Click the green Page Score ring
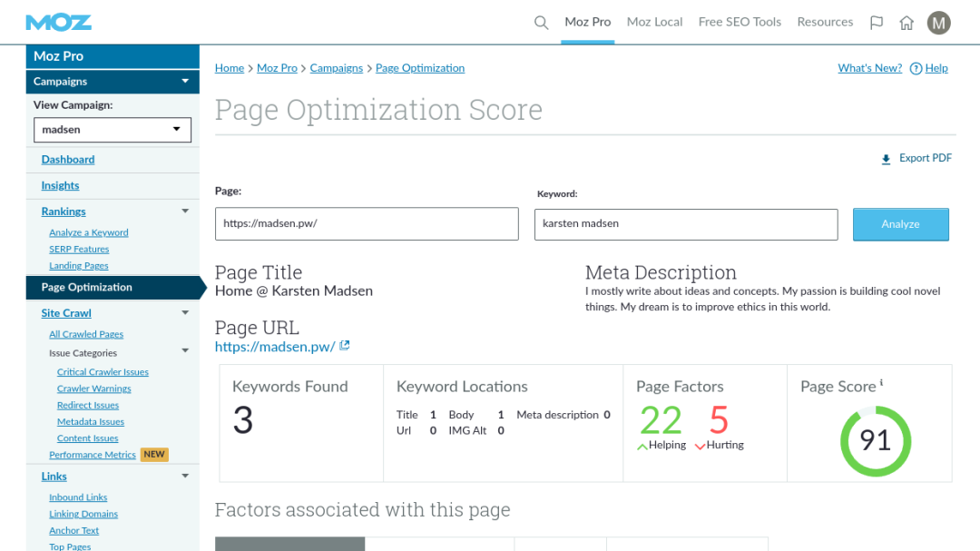This screenshot has width=980, height=551. 875,441
